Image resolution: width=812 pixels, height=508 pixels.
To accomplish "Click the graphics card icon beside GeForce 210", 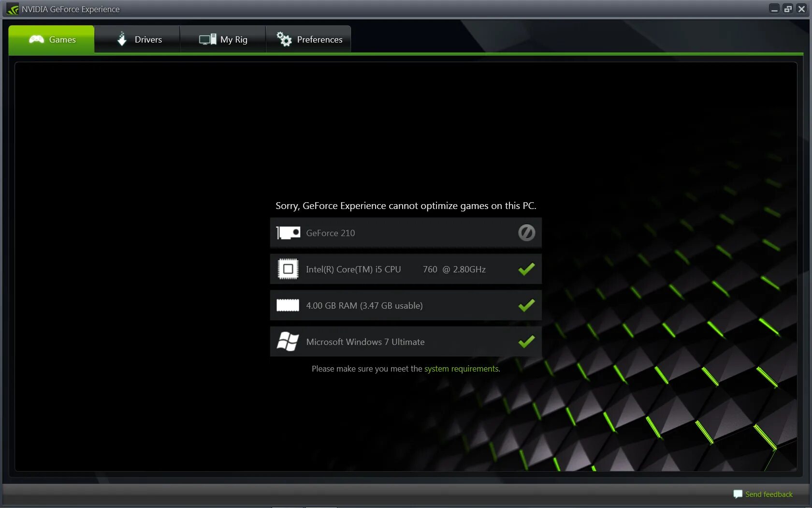I will click(x=288, y=233).
